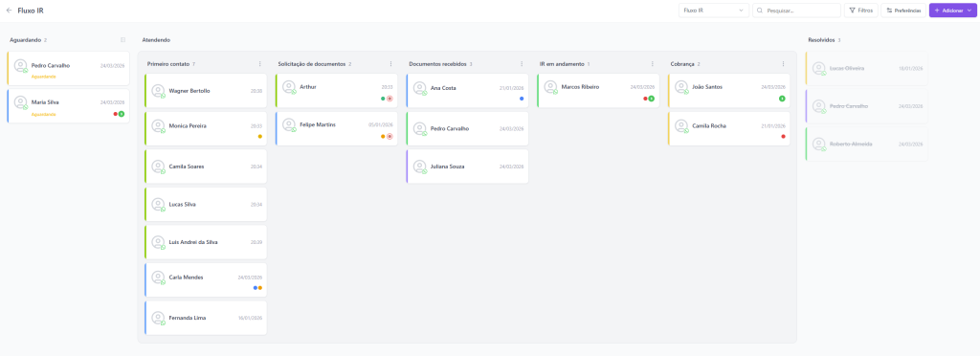The height and width of the screenshot is (356, 980).
Task: Open the Primeiro contato column options menu
Action: coord(260,64)
